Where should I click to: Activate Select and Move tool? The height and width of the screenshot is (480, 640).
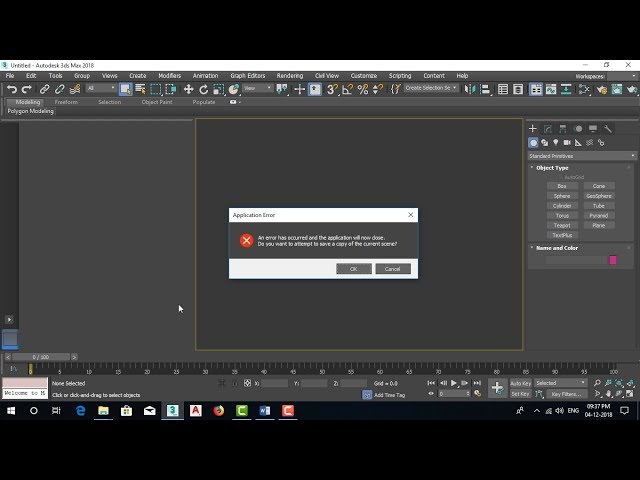pos(188,89)
